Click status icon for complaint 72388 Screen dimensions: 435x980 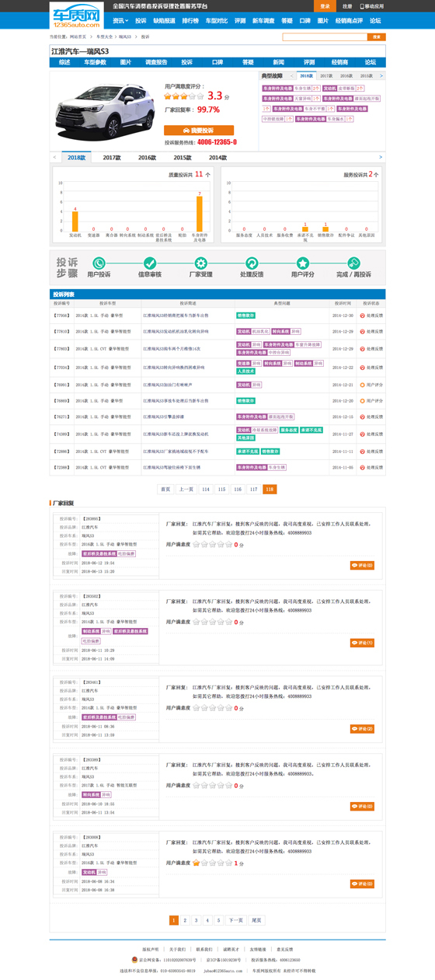pos(362,468)
